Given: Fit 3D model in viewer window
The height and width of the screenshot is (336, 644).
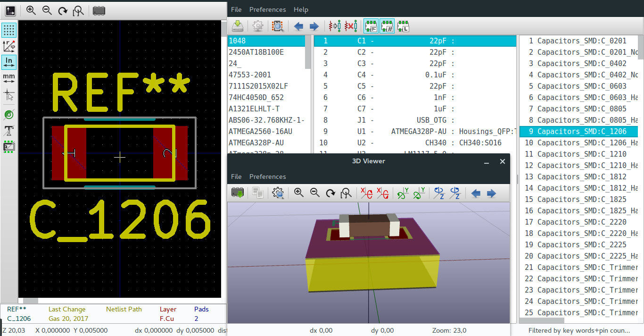Looking at the screenshot, I should tap(347, 193).
